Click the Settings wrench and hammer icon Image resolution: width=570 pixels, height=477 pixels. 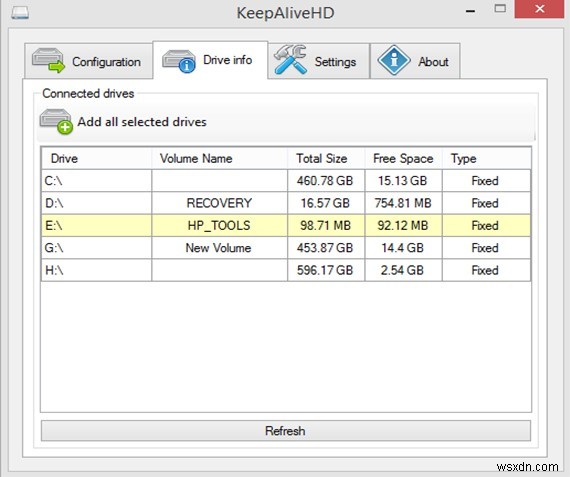click(290, 60)
